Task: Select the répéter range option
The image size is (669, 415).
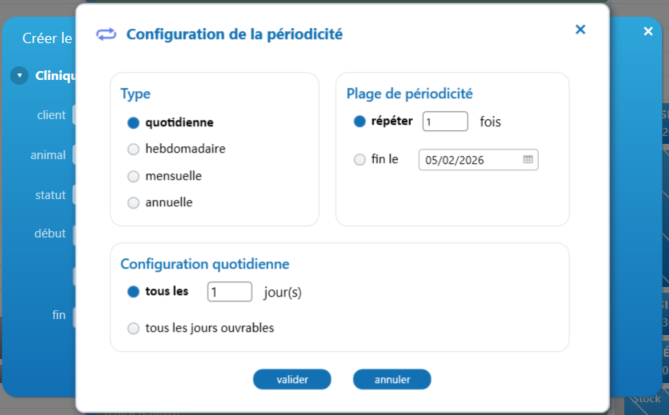Action: 360,122
